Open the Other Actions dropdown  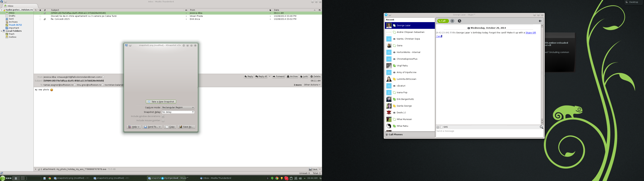pyautogui.click(x=312, y=85)
